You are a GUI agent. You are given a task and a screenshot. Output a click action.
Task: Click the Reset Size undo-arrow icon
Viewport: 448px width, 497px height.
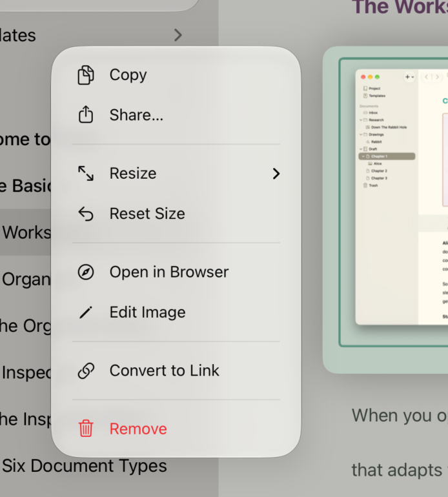[x=86, y=213]
